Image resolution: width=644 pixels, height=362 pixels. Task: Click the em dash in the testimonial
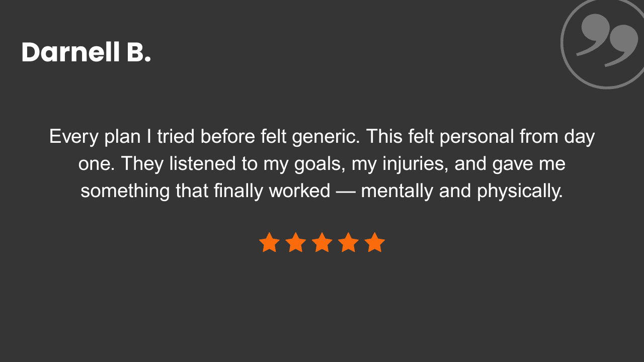click(346, 191)
